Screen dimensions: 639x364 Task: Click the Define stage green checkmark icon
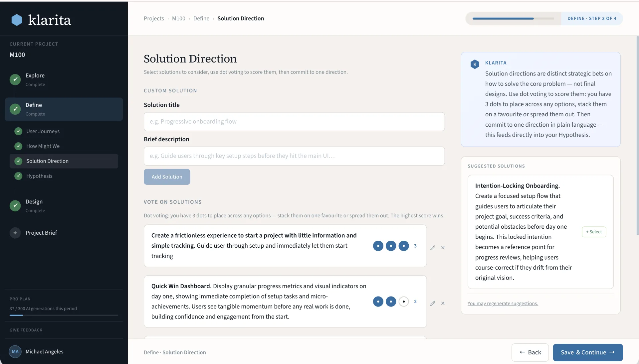(15, 109)
